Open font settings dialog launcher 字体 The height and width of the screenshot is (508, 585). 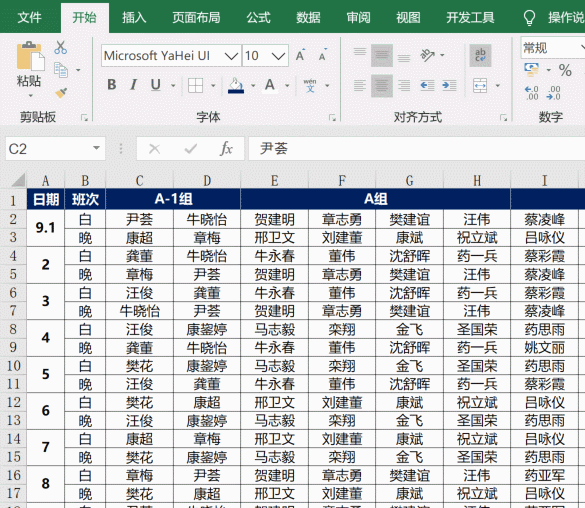[x=332, y=118]
